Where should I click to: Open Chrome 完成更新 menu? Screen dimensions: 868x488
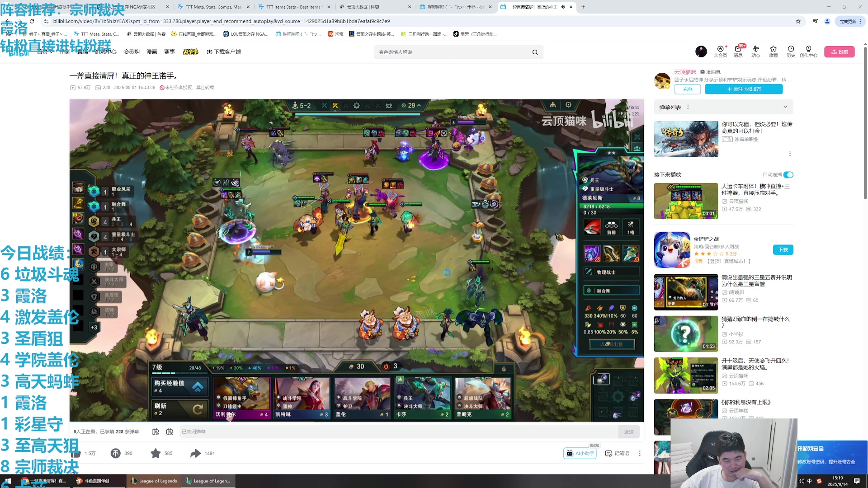tap(851, 21)
